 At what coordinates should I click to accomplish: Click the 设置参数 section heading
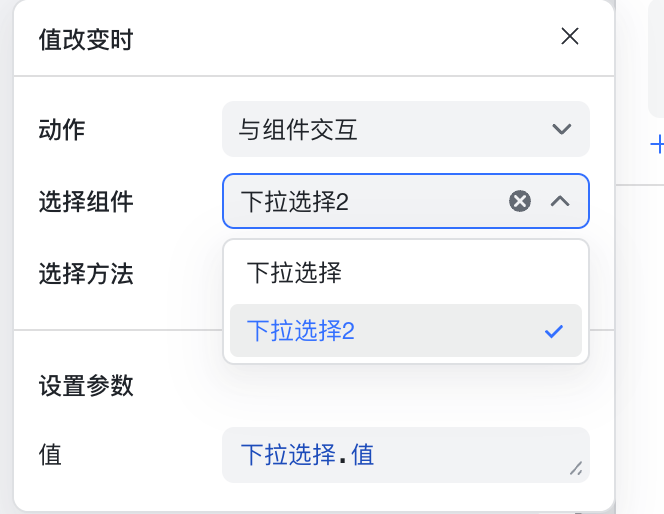[86, 386]
